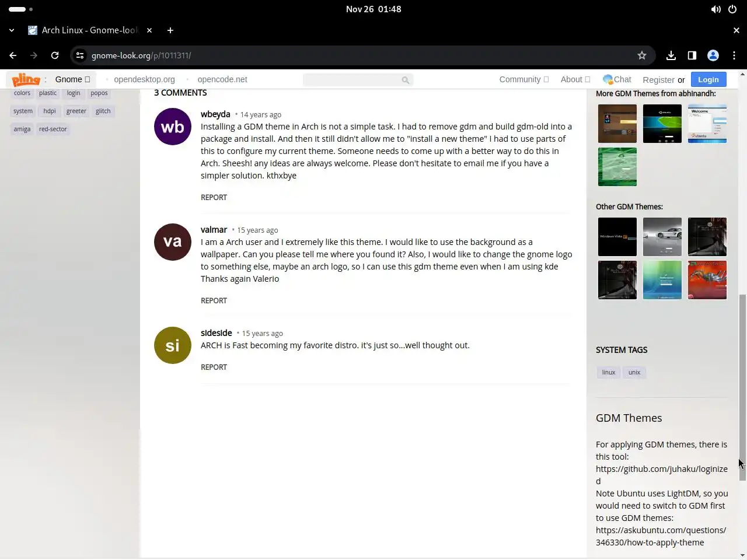Select the linux system tag
Screen dimensions: 747x560
pyautogui.click(x=609, y=372)
